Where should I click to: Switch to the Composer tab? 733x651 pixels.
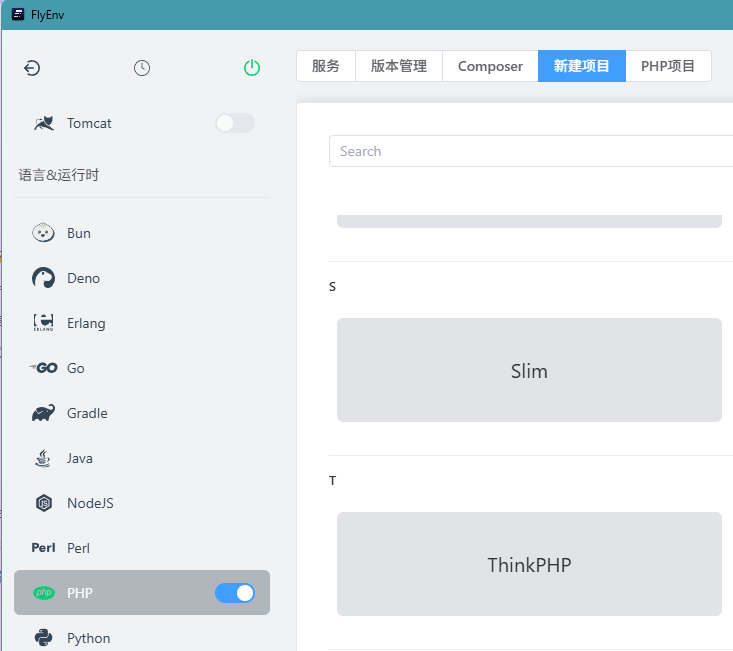pos(490,66)
